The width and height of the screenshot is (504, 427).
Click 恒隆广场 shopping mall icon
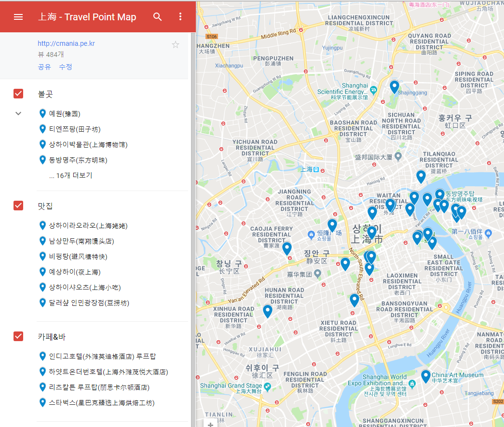[311, 234]
